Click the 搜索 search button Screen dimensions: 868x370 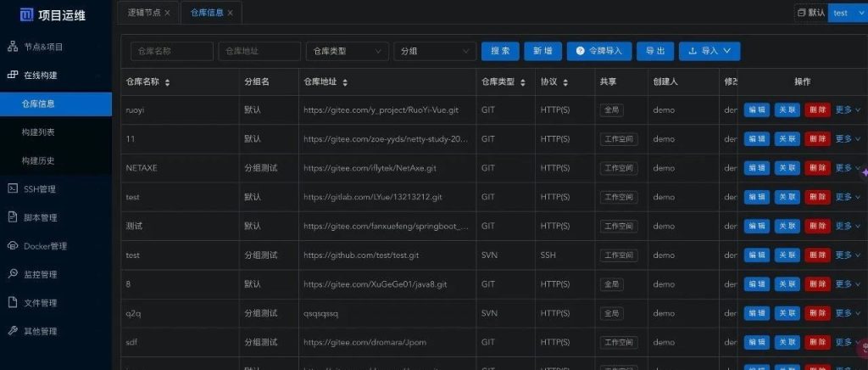click(500, 51)
